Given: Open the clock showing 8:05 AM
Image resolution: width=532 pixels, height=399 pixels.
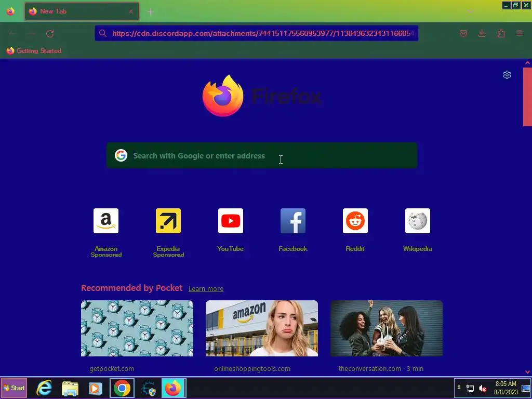Looking at the screenshot, I should click(506, 388).
